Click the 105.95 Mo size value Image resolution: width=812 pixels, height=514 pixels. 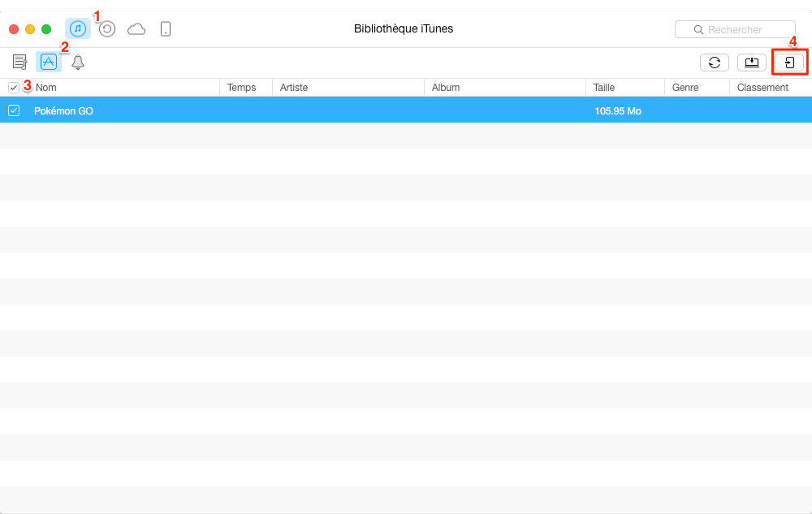(618, 110)
